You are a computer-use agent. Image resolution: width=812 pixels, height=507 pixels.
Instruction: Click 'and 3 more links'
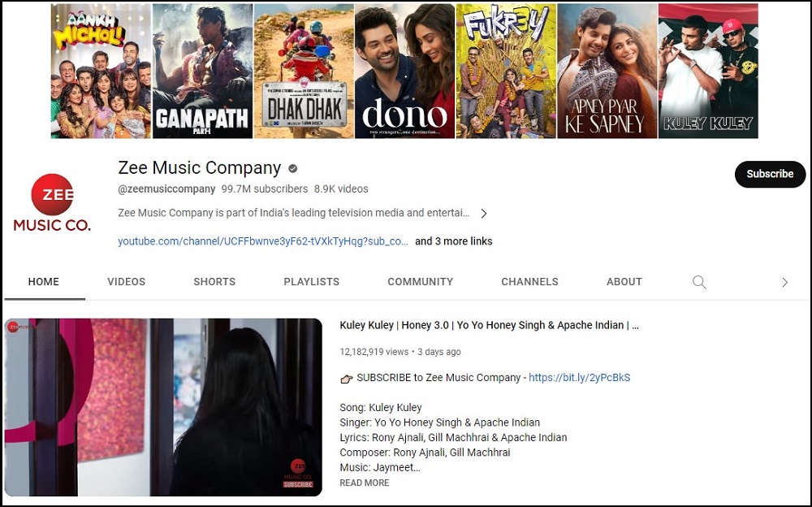point(454,241)
